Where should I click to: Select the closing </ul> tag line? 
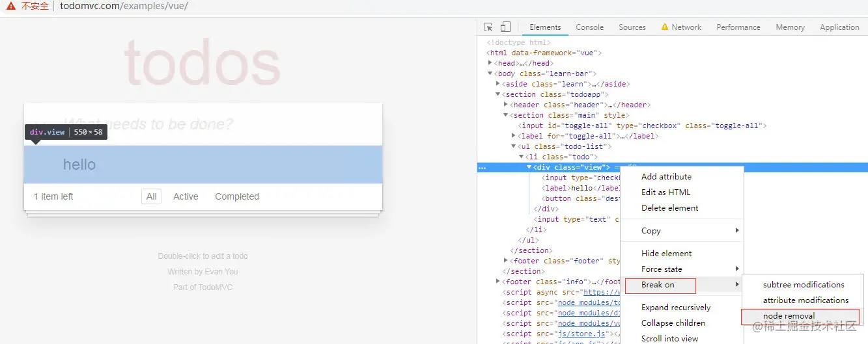coord(528,240)
